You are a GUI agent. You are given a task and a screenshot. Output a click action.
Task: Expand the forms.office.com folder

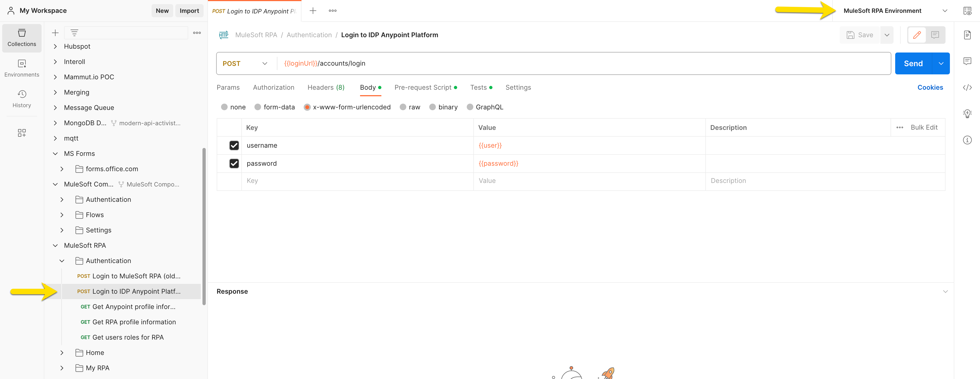(x=62, y=169)
